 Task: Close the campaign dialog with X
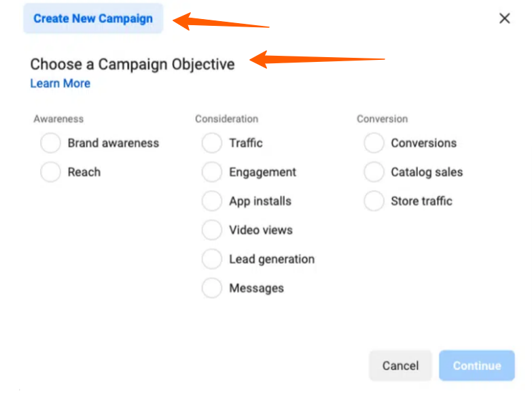click(x=504, y=18)
